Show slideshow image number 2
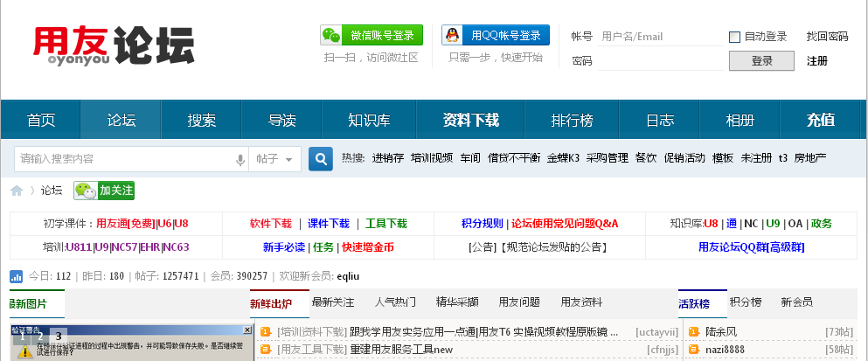Image resolution: width=868 pixels, height=361 pixels. (x=40, y=336)
